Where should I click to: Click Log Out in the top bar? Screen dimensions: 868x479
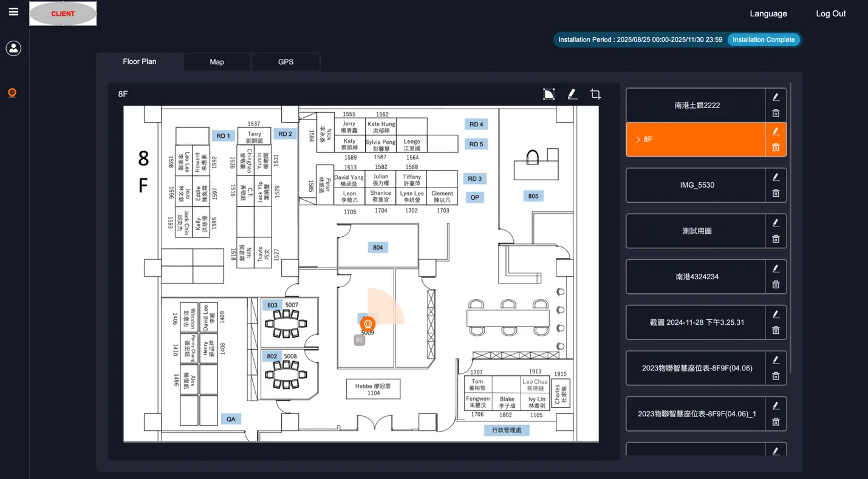(x=830, y=13)
